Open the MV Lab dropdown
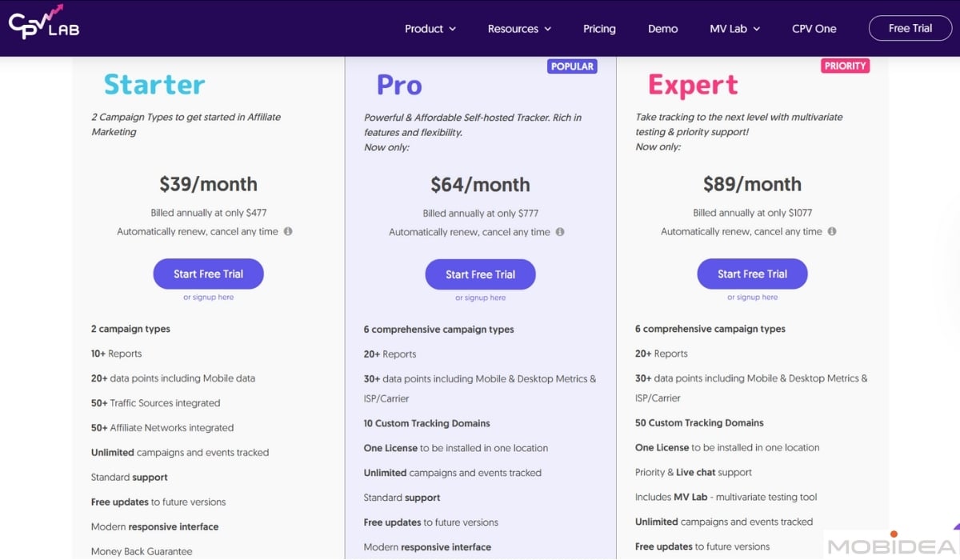 tap(735, 28)
